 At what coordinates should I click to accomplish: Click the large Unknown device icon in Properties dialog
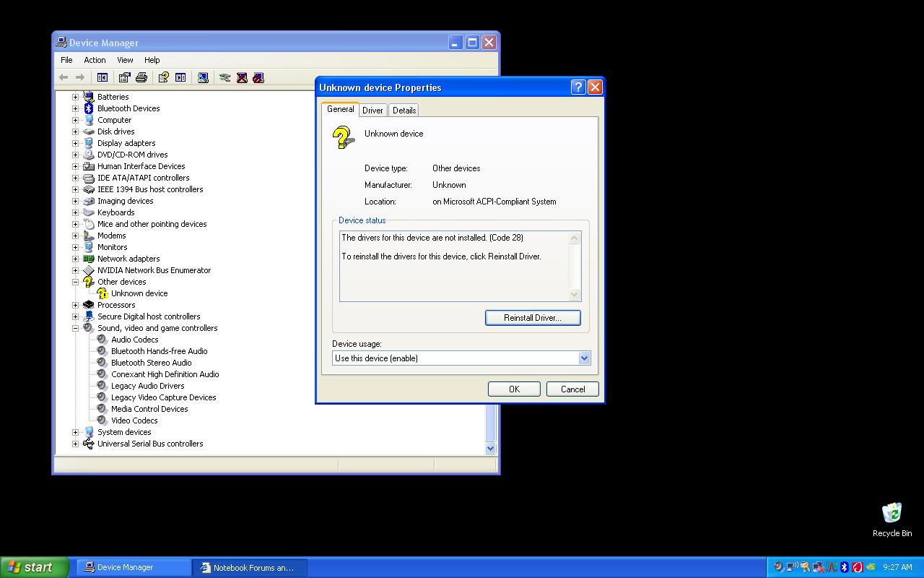click(344, 137)
